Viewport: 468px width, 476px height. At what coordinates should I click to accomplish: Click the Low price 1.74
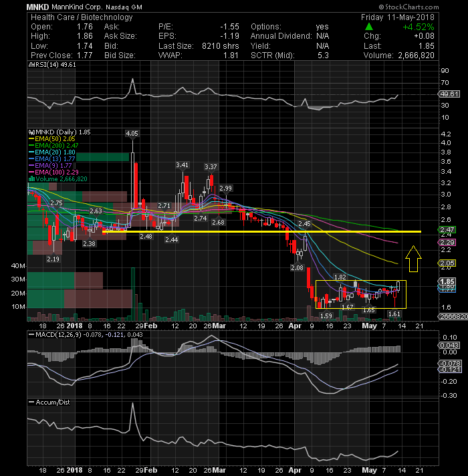[85, 46]
